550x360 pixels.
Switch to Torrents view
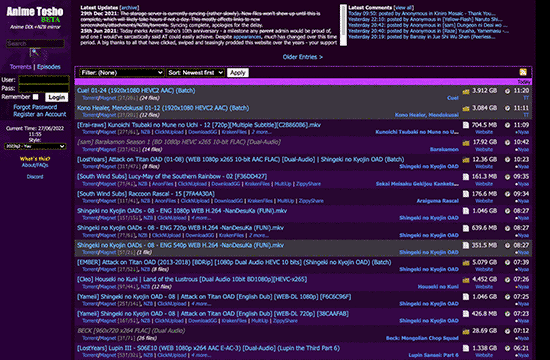tap(20, 67)
